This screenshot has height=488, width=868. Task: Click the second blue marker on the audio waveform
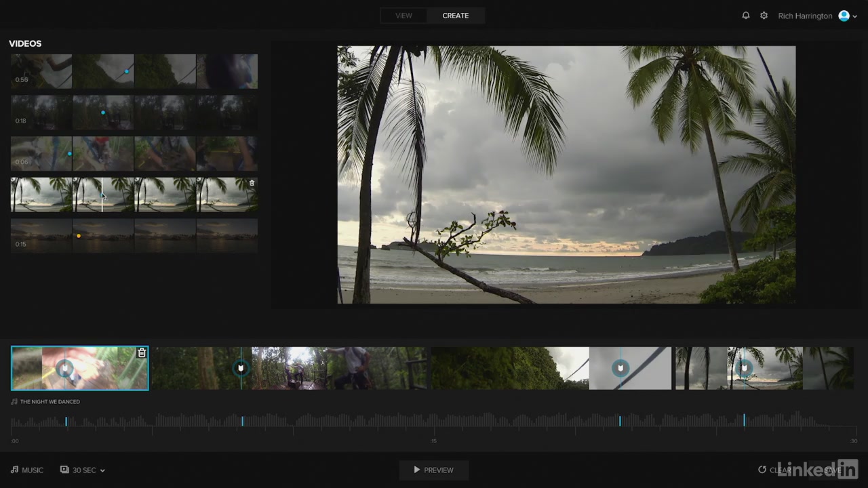click(x=242, y=422)
